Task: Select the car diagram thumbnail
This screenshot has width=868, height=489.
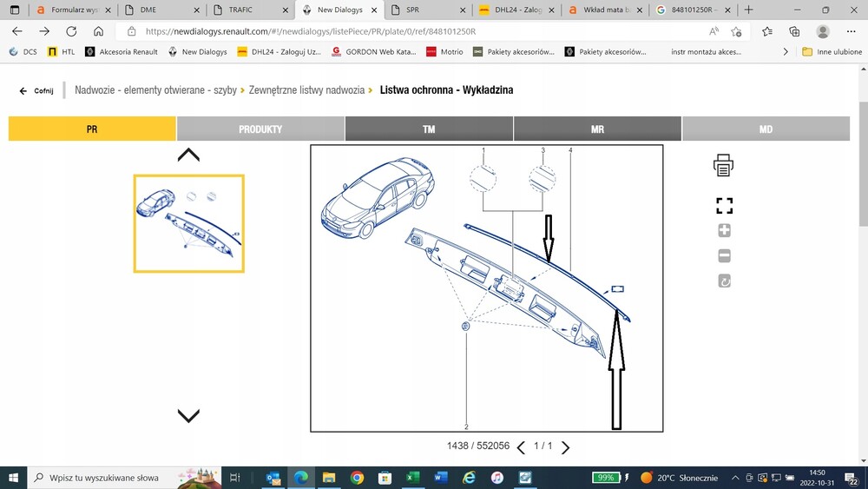Action: 188,224
